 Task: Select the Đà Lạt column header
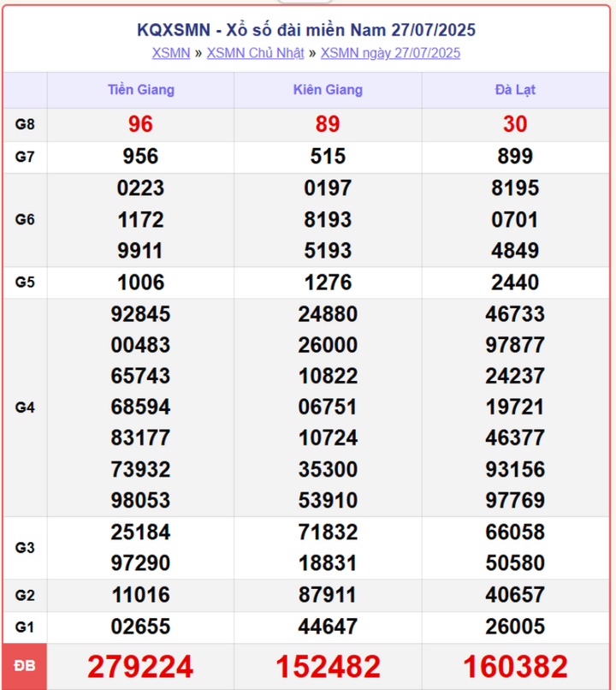[x=515, y=90]
